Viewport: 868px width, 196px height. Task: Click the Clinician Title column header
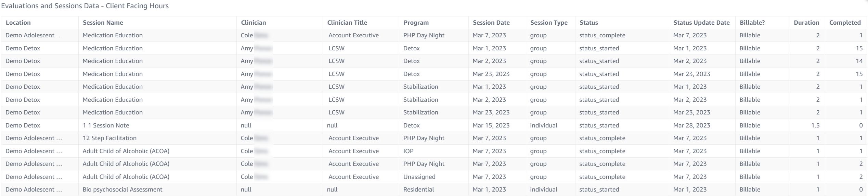pos(347,23)
